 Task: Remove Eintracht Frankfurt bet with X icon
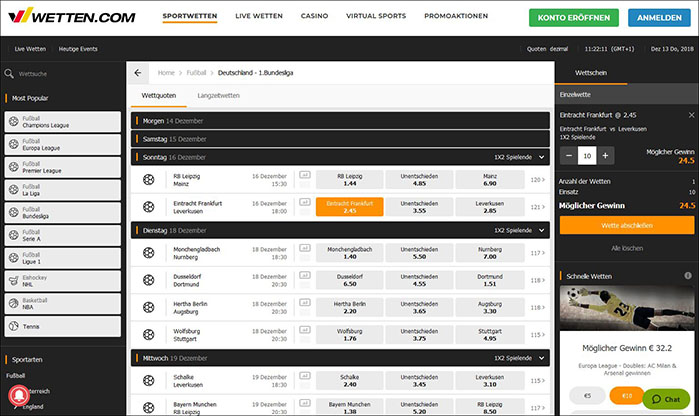tap(691, 115)
